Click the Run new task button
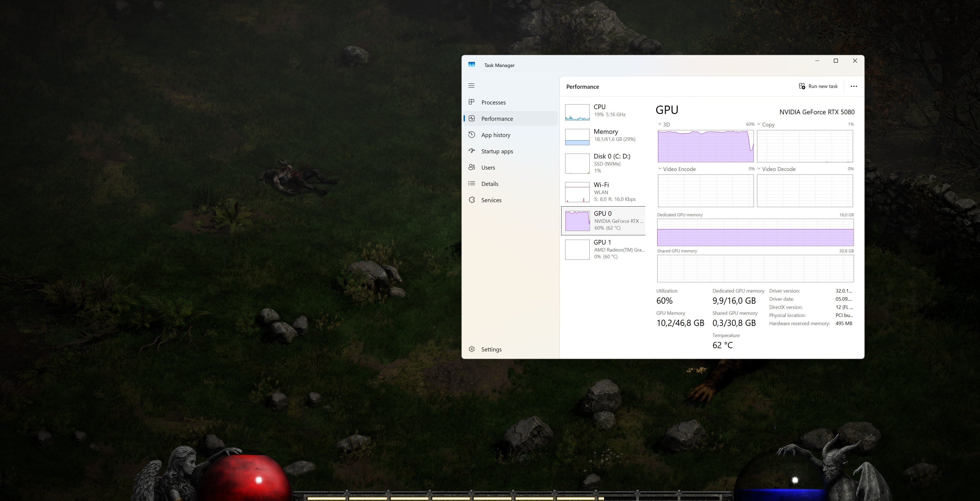The image size is (980, 501). [818, 86]
